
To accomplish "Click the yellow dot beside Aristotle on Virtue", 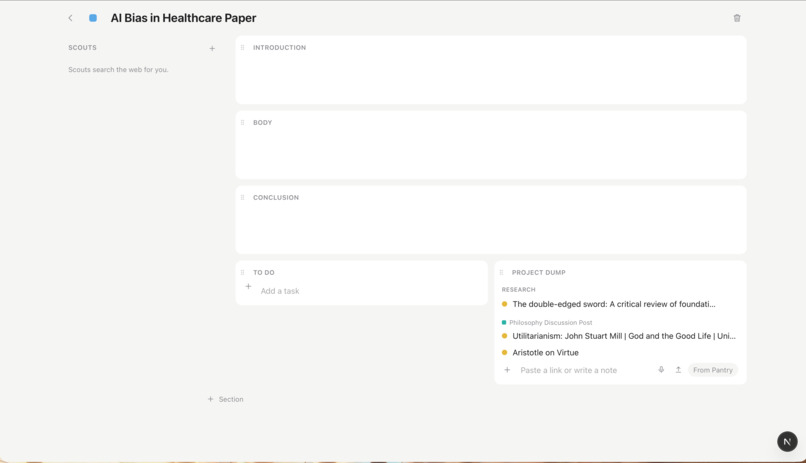I will tap(504, 353).
